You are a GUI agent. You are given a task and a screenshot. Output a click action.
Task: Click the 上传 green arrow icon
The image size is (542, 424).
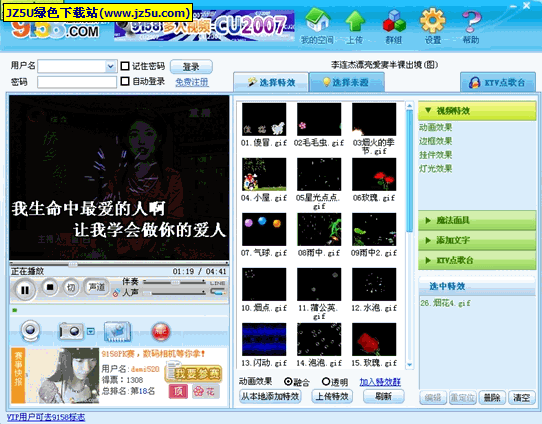pos(355,21)
